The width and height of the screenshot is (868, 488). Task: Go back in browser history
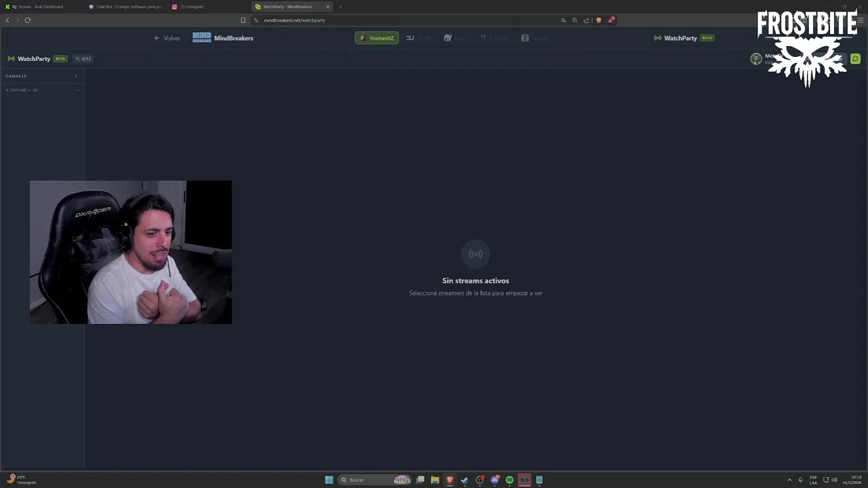pos(7,20)
